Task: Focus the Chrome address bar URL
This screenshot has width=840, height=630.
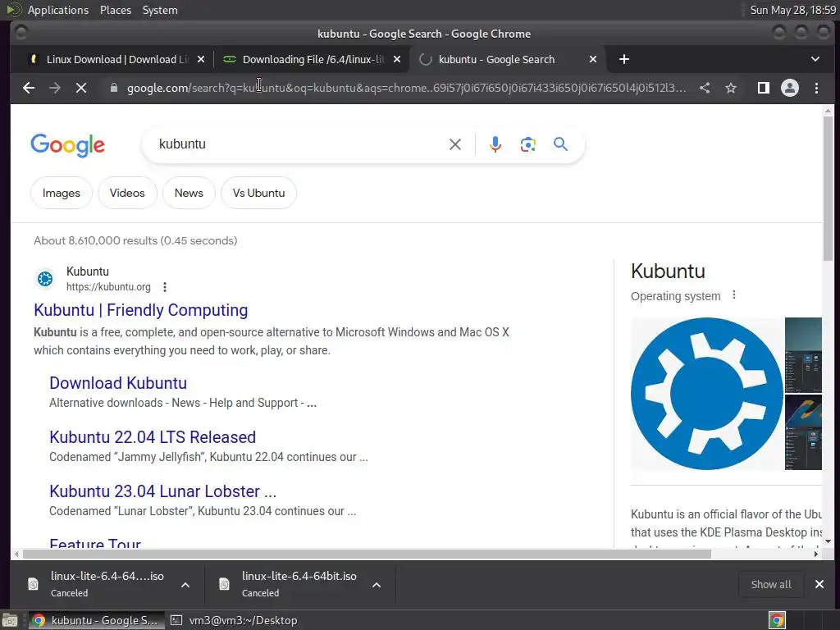Action: click(x=405, y=88)
